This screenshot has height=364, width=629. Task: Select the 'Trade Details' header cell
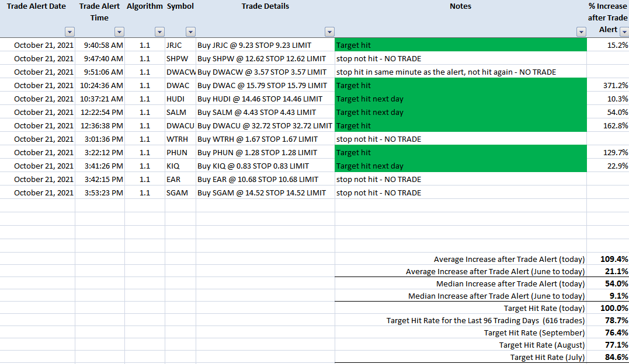[265, 19]
